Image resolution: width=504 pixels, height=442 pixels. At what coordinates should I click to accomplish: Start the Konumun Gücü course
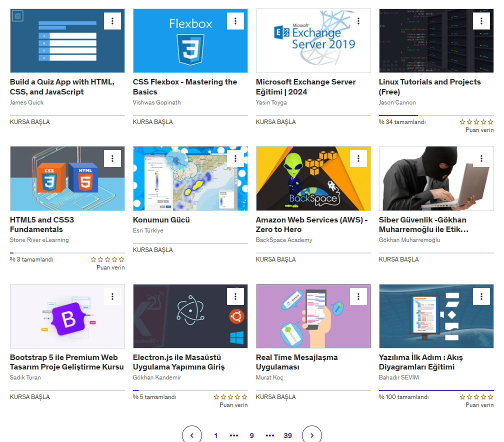pyautogui.click(x=152, y=250)
